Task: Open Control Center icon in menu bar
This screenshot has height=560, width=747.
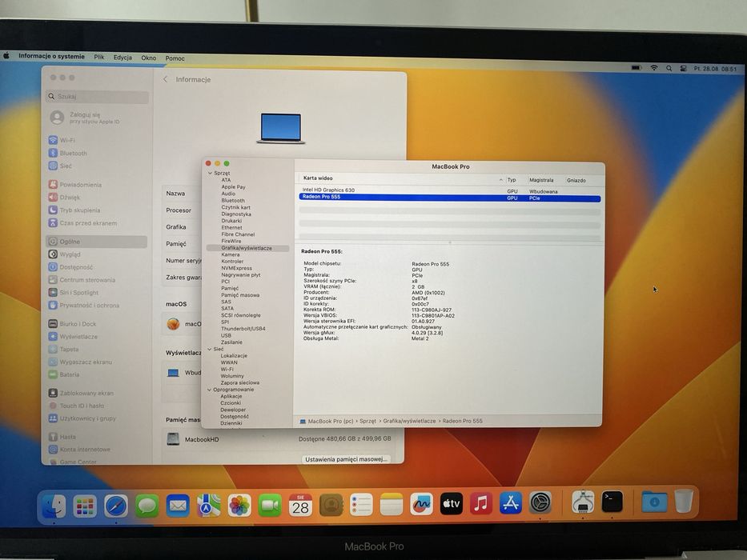Action: pyautogui.click(x=683, y=69)
